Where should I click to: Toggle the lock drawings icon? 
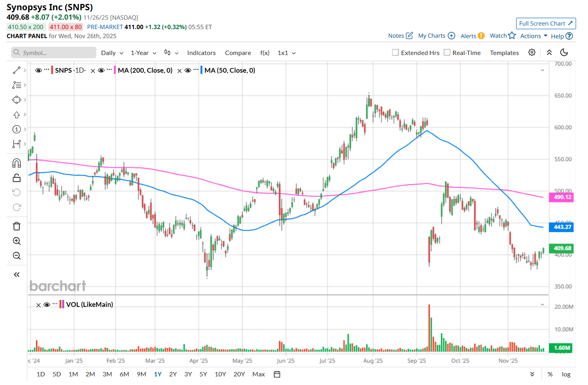pos(16,178)
